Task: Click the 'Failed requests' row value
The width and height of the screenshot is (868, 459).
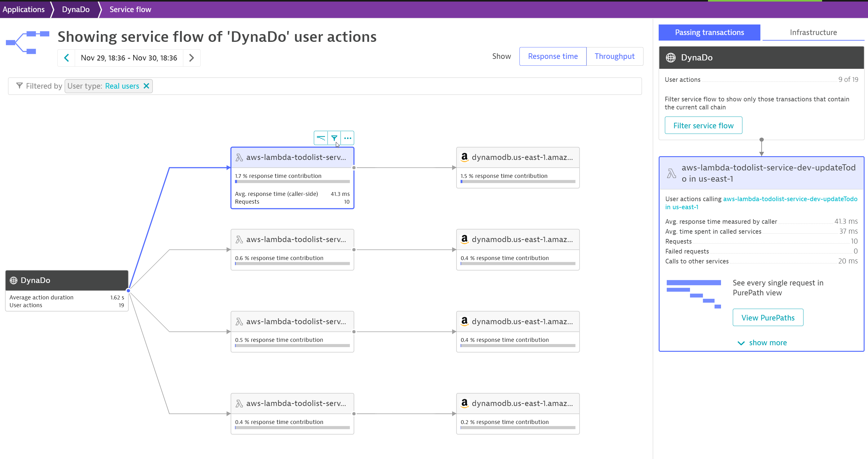Action: tap(856, 251)
